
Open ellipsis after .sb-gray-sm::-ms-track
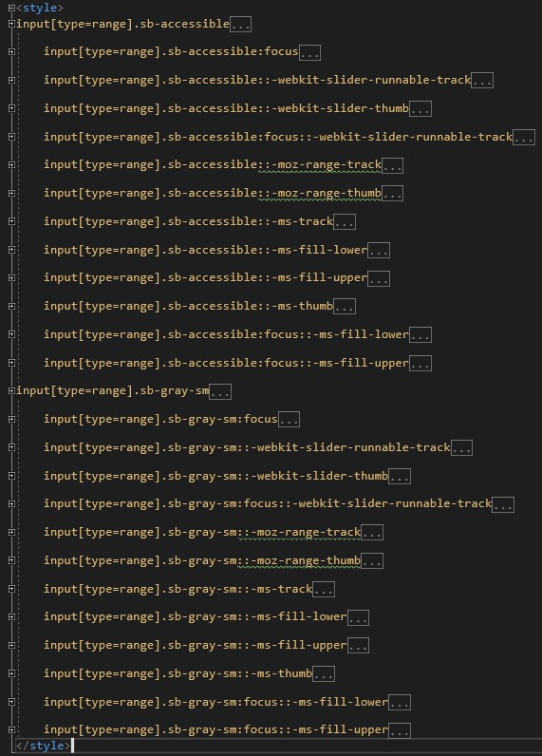pyautogui.click(x=324, y=589)
